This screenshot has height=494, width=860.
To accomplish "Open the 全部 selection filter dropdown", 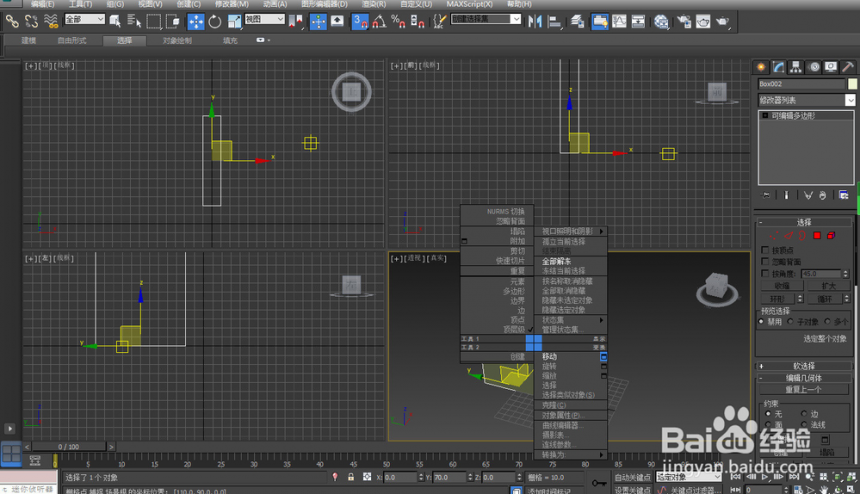I will click(84, 19).
